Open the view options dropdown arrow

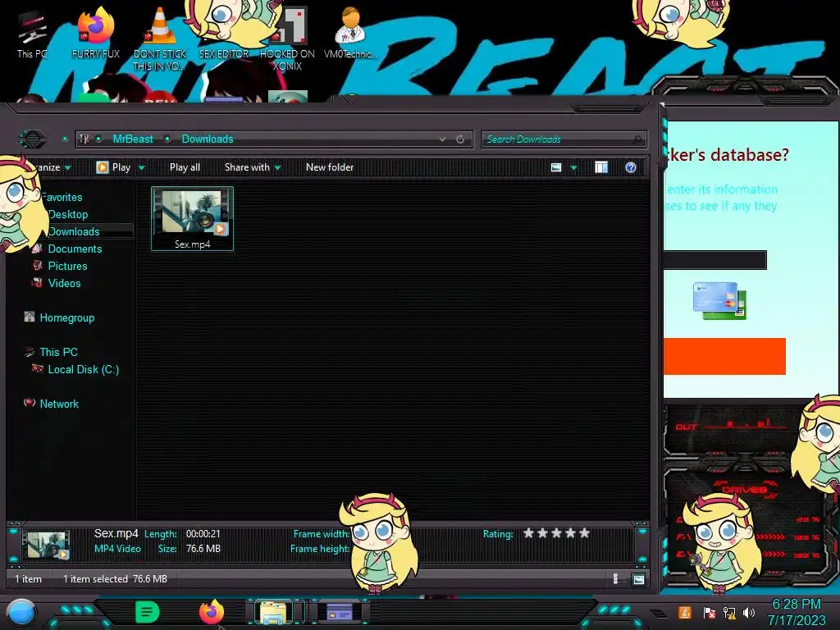(573, 167)
